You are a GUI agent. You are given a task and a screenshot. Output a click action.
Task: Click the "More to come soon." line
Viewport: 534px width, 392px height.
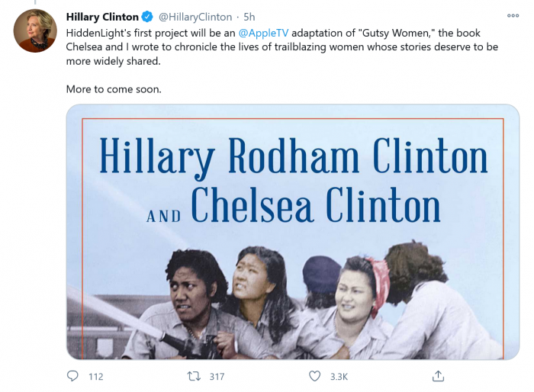114,88
